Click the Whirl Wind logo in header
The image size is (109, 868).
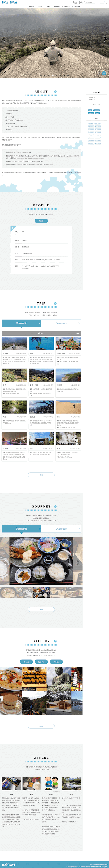(9, 2)
